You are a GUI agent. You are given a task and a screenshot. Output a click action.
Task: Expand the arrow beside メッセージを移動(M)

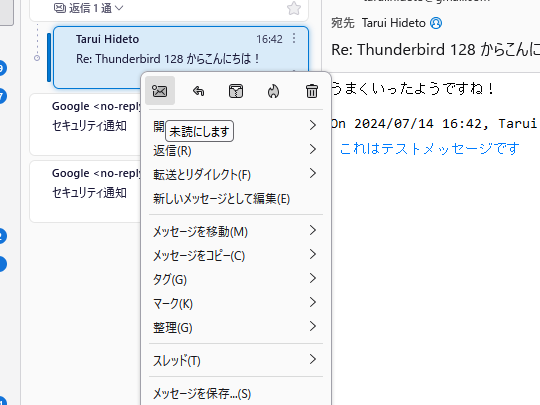313,230
